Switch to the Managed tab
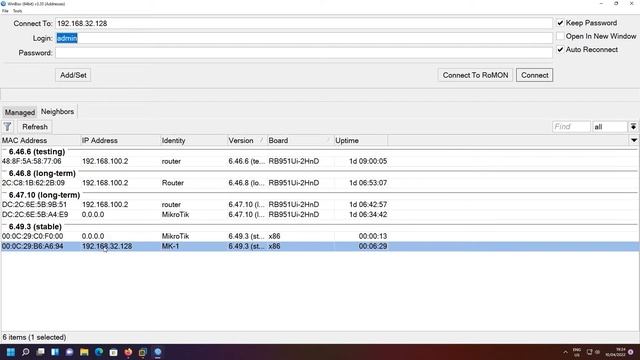 (20, 112)
